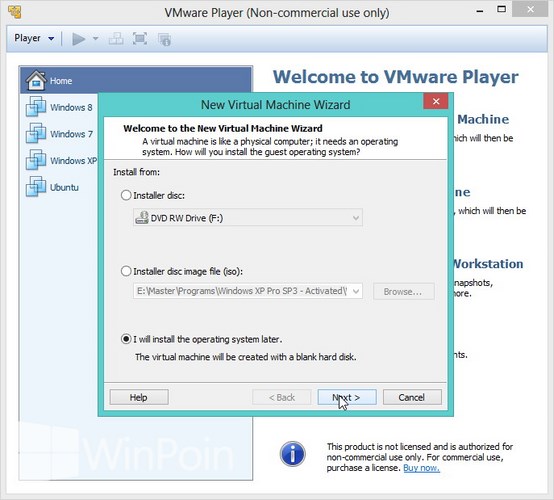Open the Player menu dropdown
The height and width of the screenshot is (500, 554).
click(x=34, y=38)
